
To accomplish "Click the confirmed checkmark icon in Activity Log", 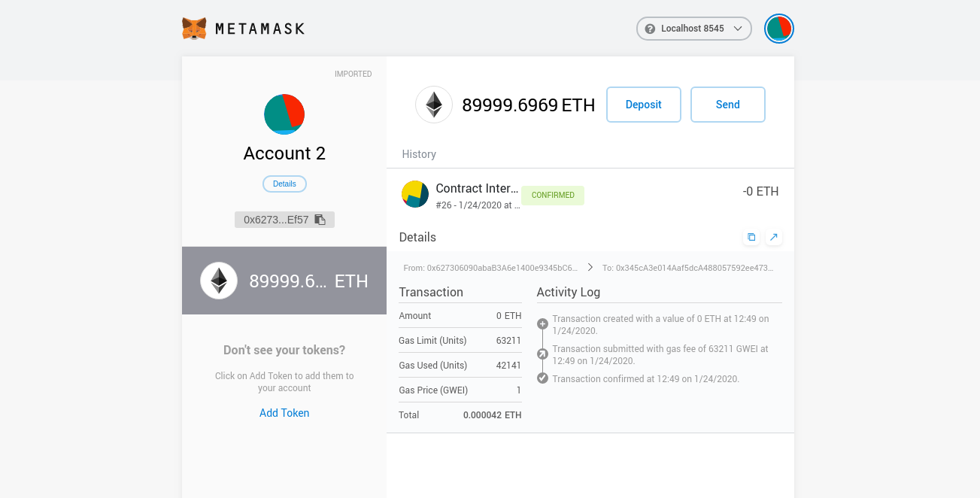I will point(542,378).
